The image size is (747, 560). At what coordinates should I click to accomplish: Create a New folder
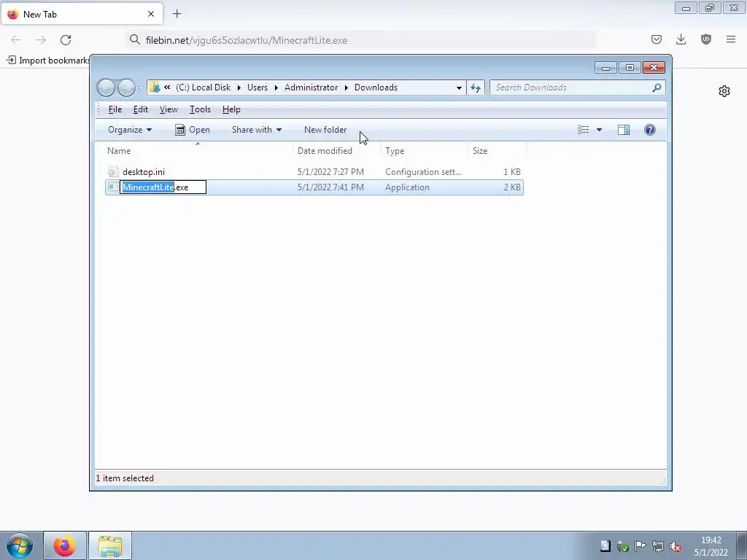pos(325,130)
